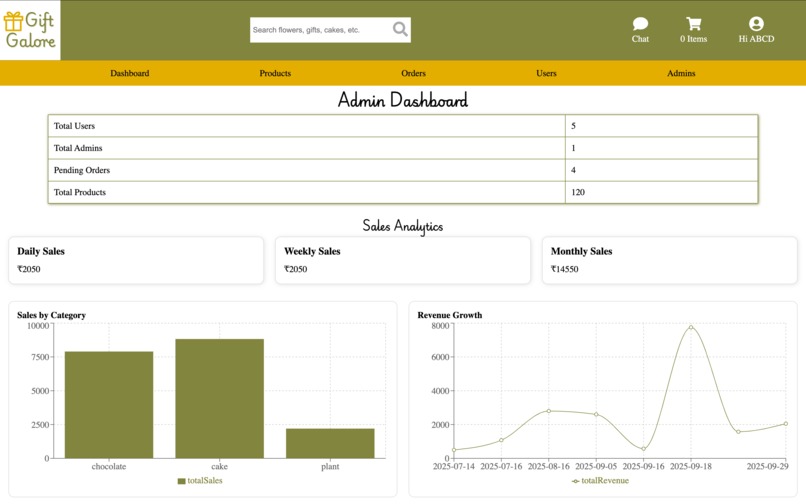
Task: Click the Sales by Category chart title
Action: 51,315
